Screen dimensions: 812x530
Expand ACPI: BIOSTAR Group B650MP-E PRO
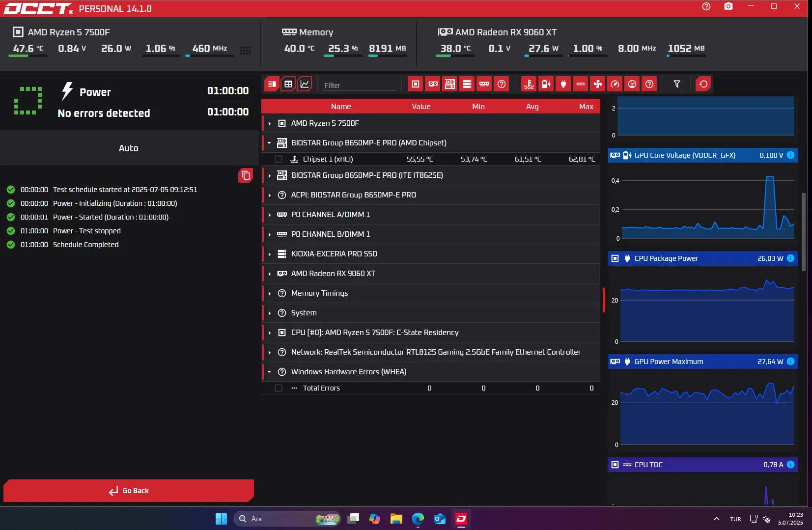pos(270,195)
